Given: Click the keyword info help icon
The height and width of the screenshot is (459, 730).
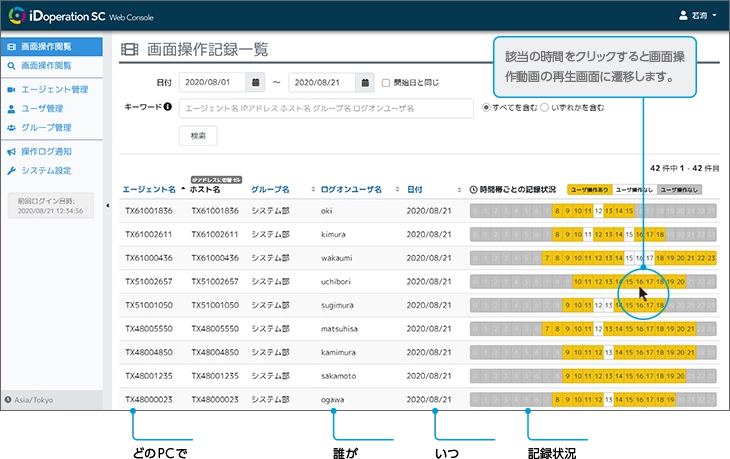Looking at the screenshot, I should click(168, 107).
